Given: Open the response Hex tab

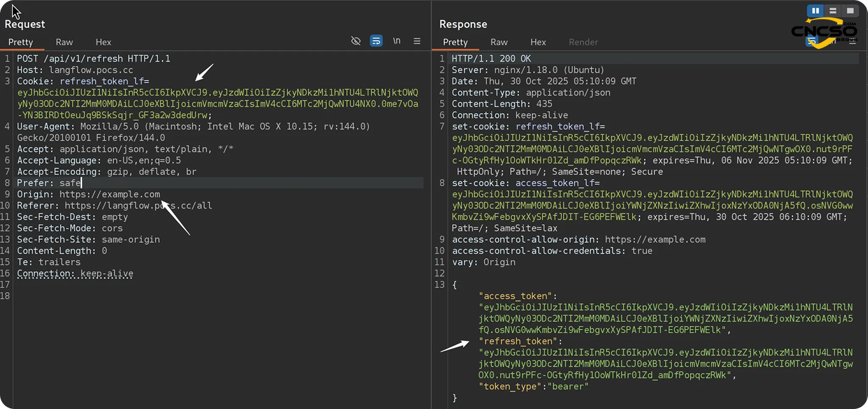Looking at the screenshot, I should pyautogui.click(x=538, y=42).
